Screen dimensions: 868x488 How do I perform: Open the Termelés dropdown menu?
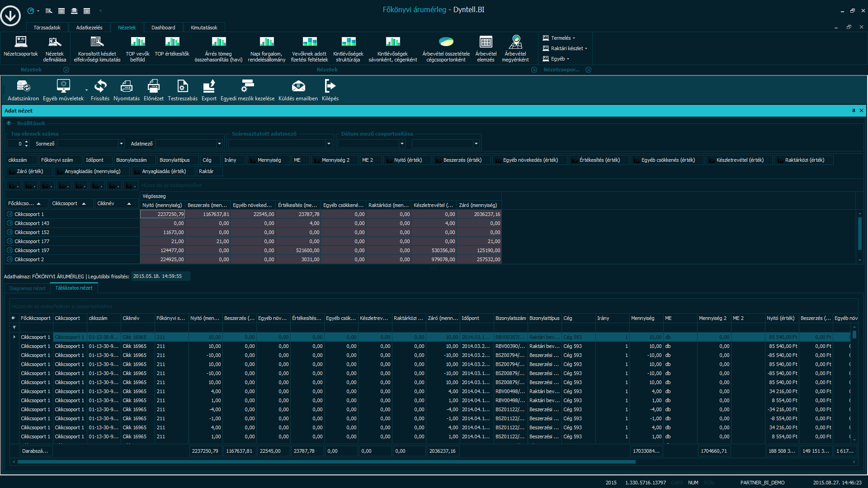(559, 38)
